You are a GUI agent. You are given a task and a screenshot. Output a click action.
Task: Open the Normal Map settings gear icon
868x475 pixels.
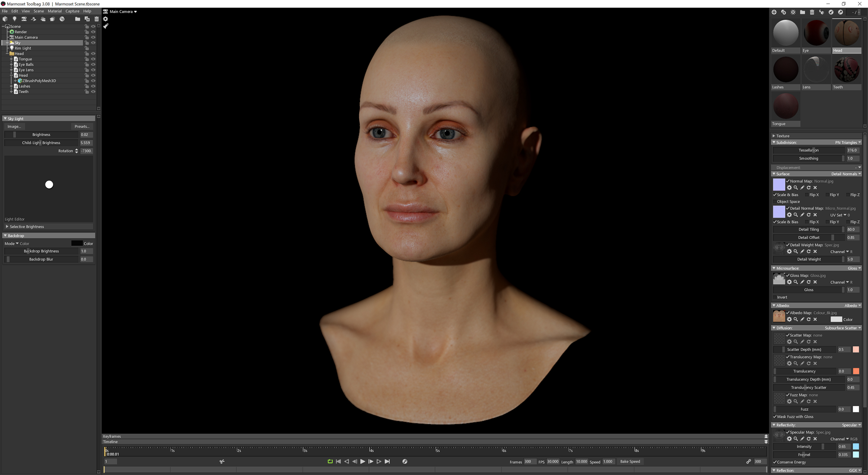(x=790, y=188)
